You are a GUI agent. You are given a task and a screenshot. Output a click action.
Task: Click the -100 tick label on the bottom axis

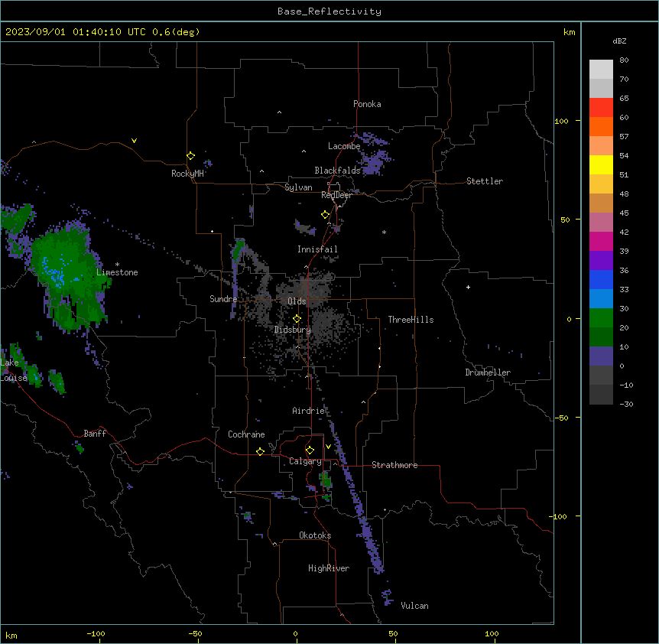(96, 633)
